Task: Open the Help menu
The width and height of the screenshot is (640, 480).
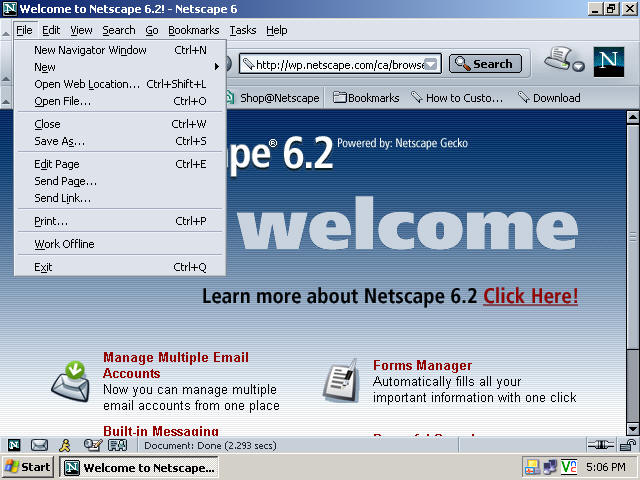Action: coord(277,31)
